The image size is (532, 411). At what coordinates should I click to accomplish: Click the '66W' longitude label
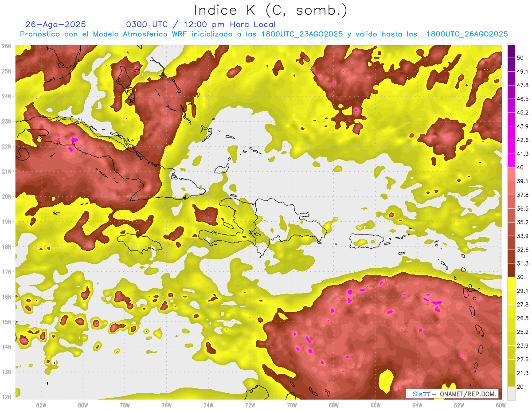pyautogui.click(x=376, y=405)
